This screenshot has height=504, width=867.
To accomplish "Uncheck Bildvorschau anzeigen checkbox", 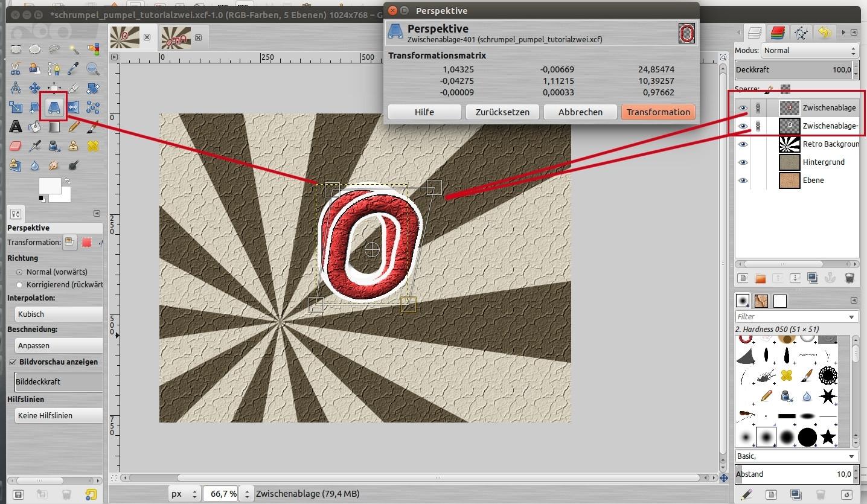I will point(13,362).
